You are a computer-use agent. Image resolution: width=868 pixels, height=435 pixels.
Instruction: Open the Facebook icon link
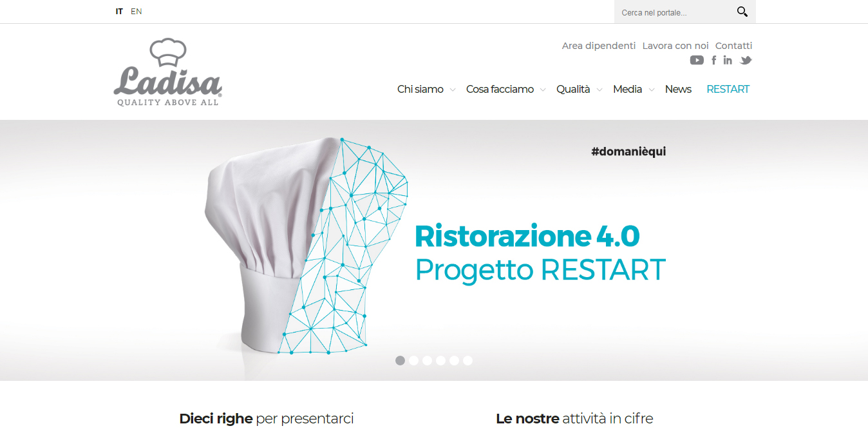pos(713,60)
